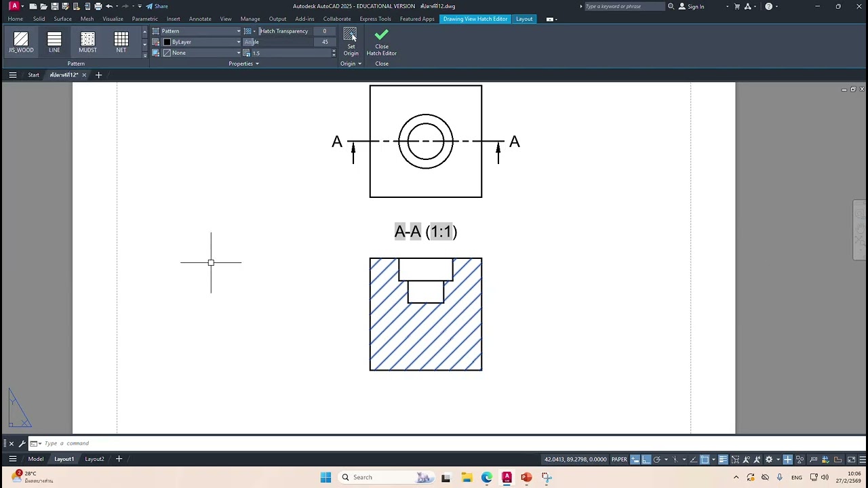The width and height of the screenshot is (868, 488).
Task: Open a file from quick access toolbar
Action: pyautogui.click(x=43, y=6)
